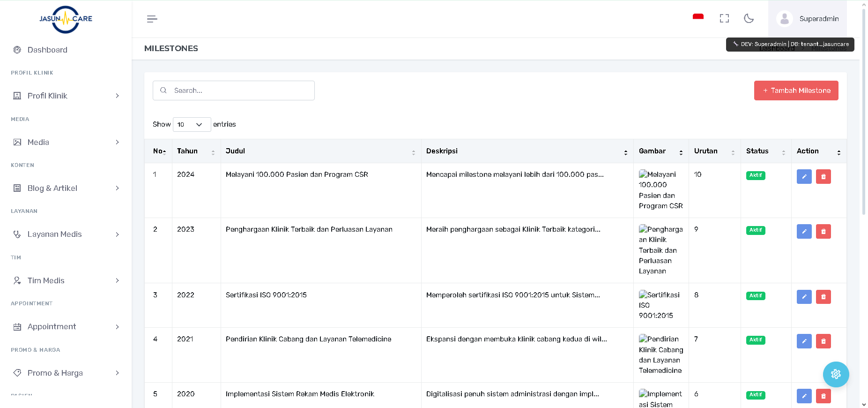868x408 pixels.
Task: Open the Indonesian flag language selector
Action: point(698,18)
